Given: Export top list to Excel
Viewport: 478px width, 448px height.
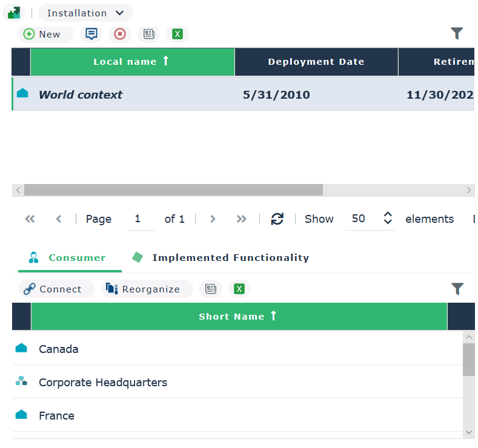Looking at the screenshot, I should click(178, 34).
